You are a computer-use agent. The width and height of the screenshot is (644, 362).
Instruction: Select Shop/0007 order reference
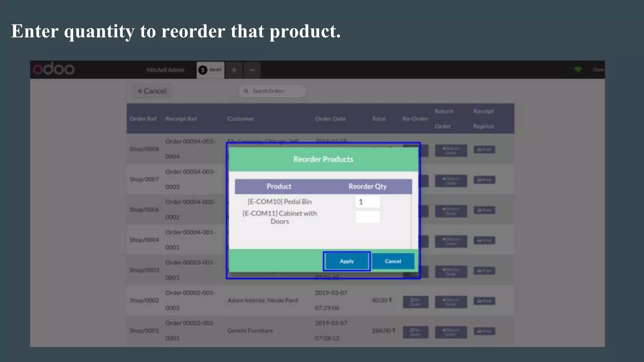coord(144,179)
